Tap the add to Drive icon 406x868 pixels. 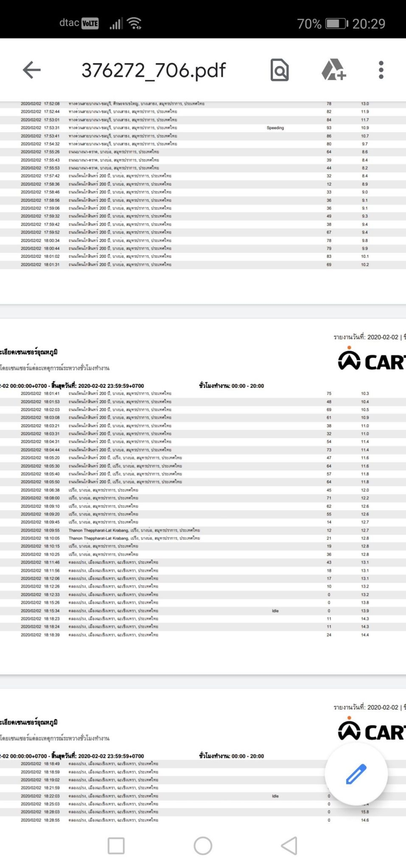[334, 70]
